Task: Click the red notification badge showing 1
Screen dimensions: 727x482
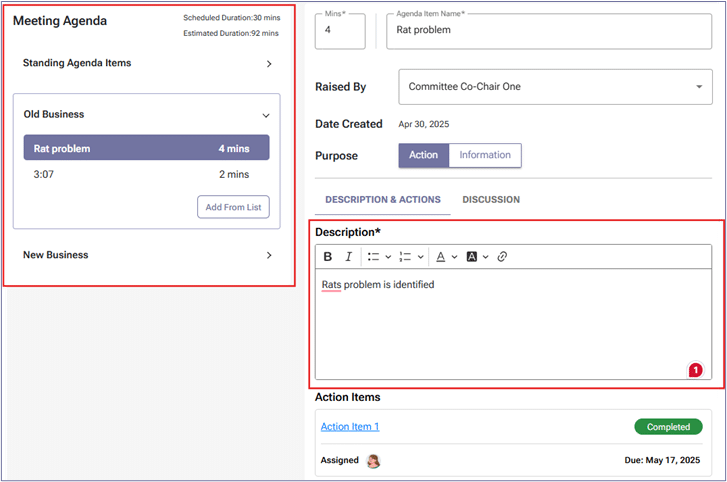Action: (x=695, y=371)
